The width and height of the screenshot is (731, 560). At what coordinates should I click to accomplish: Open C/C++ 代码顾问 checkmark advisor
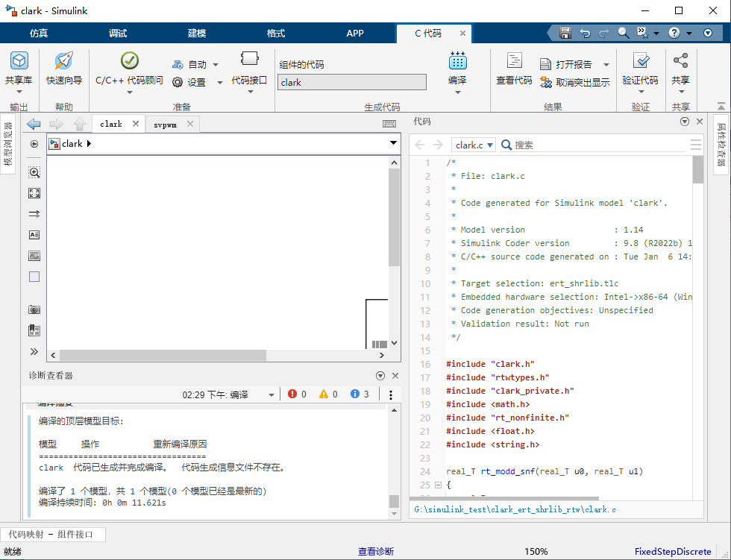pos(130,60)
